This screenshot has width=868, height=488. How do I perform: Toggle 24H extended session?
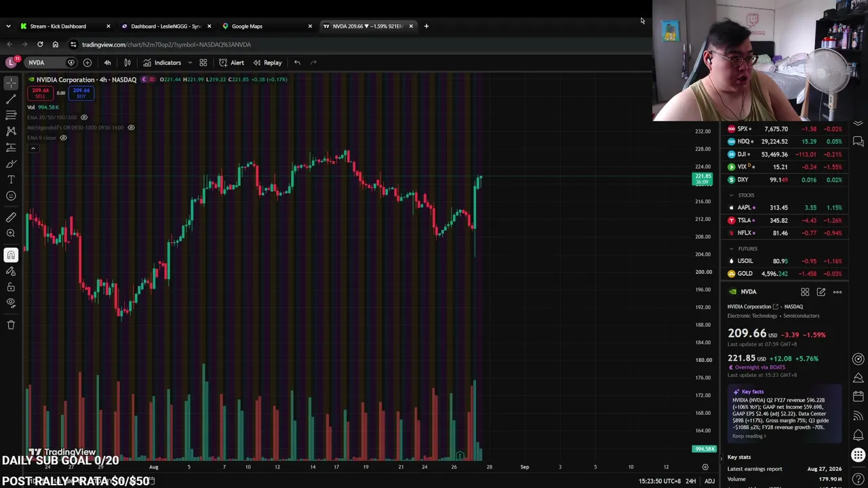(690, 481)
